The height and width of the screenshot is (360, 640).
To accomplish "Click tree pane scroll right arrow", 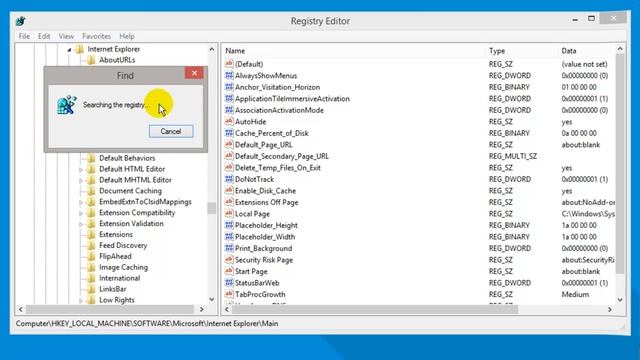I will pos(201,309).
